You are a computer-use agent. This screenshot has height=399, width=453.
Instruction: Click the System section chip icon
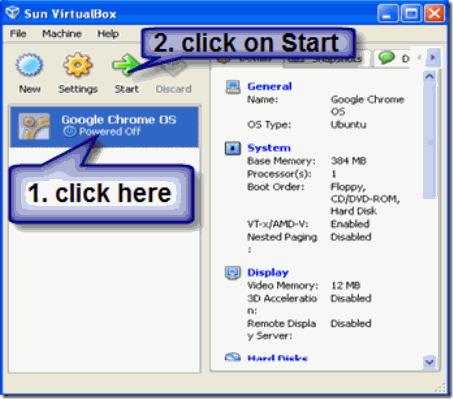coord(233,148)
